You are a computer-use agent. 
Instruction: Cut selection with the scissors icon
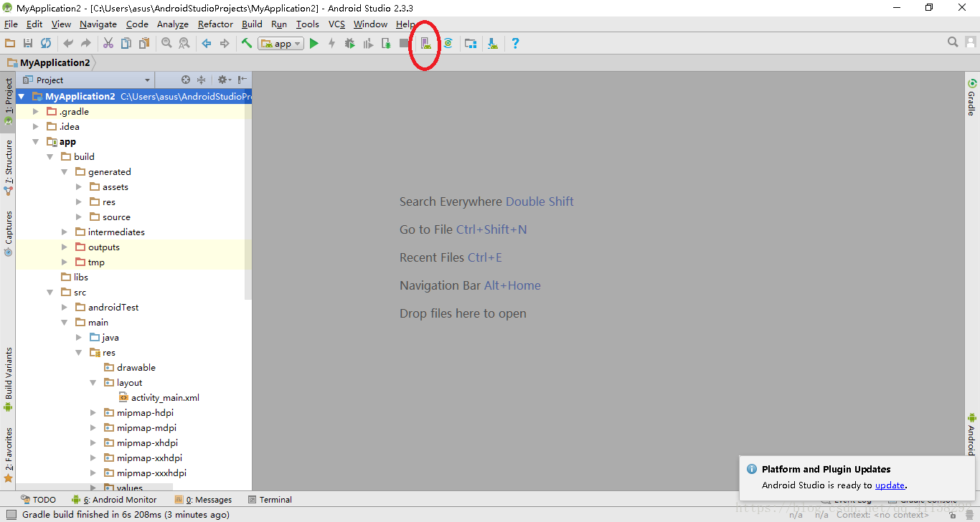click(x=108, y=43)
